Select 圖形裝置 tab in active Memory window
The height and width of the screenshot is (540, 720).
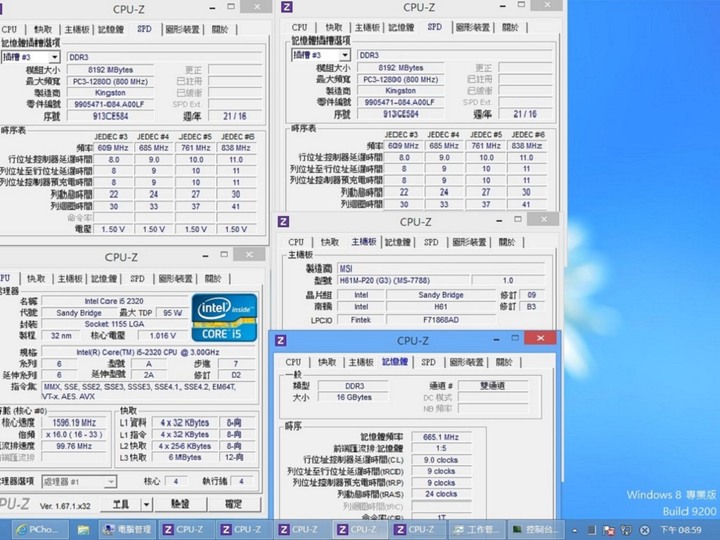(x=467, y=362)
